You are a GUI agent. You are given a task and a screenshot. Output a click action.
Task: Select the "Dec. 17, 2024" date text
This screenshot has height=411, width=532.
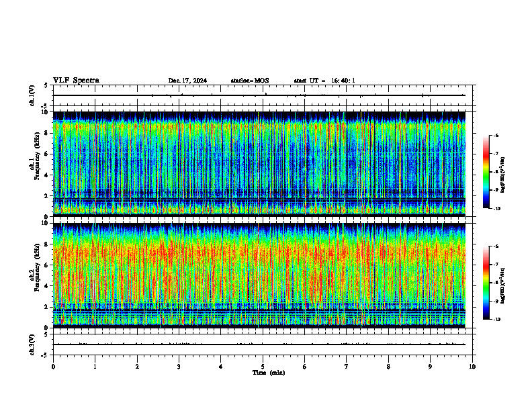(187, 81)
